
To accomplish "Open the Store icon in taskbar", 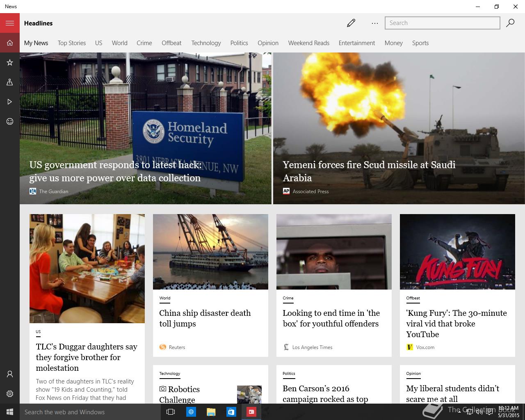I will 231,412.
